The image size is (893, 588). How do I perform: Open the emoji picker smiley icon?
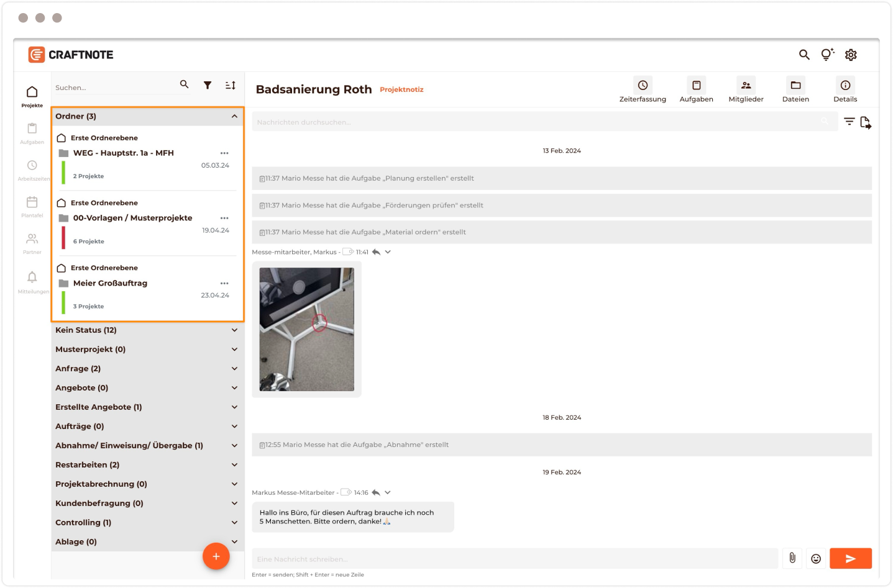point(816,558)
